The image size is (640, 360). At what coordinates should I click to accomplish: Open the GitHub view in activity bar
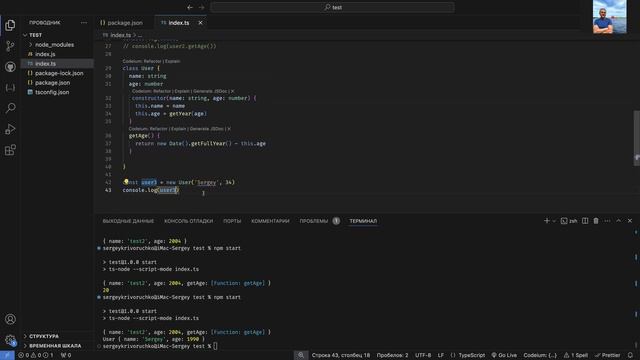tap(10, 67)
